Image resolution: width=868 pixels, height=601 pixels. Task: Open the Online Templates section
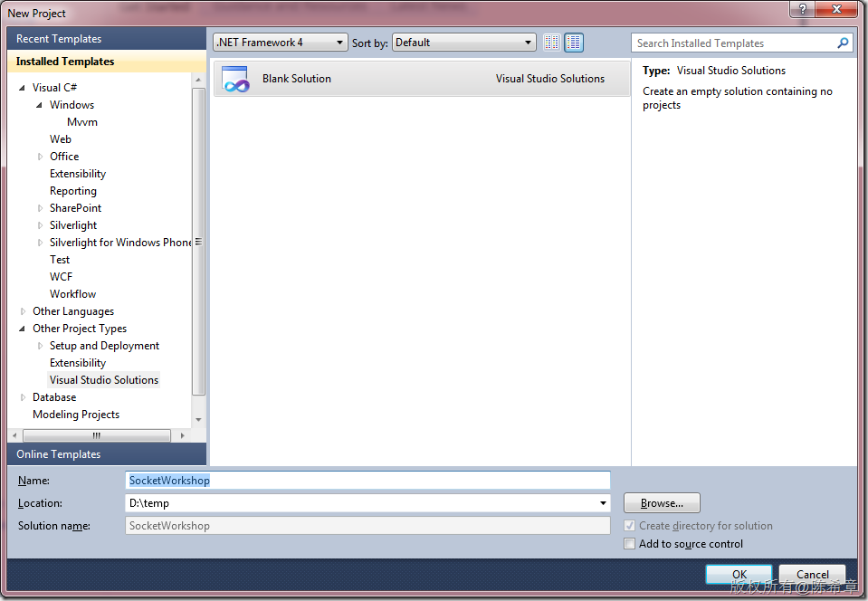tap(107, 453)
